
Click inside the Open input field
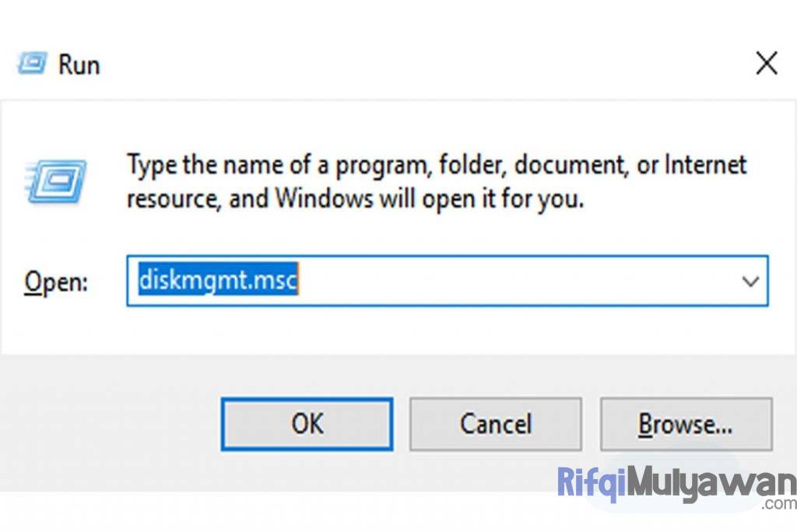(x=428, y=282)
